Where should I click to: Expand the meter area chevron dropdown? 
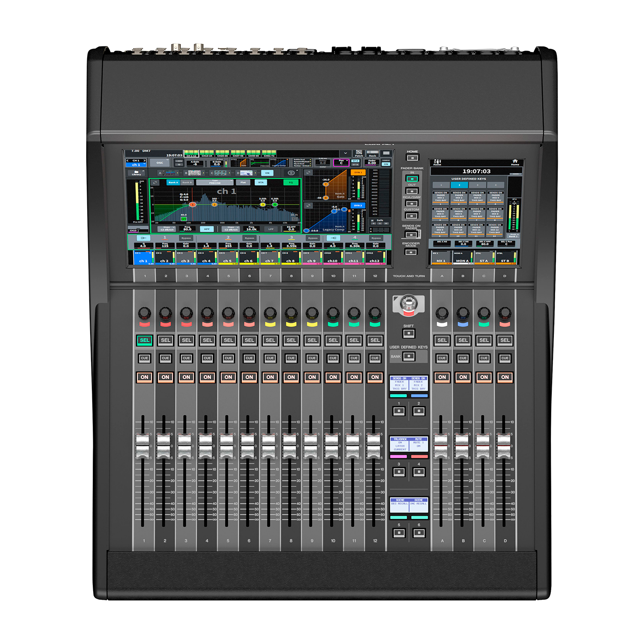[x=345, y=153]
